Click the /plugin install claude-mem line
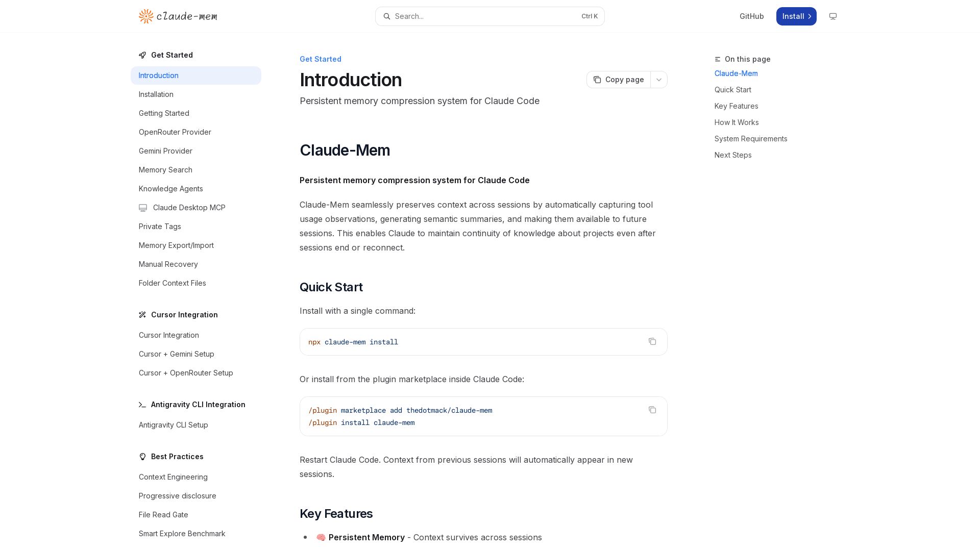The width and height of the screenshot is (980, 551). click(361, 422)
